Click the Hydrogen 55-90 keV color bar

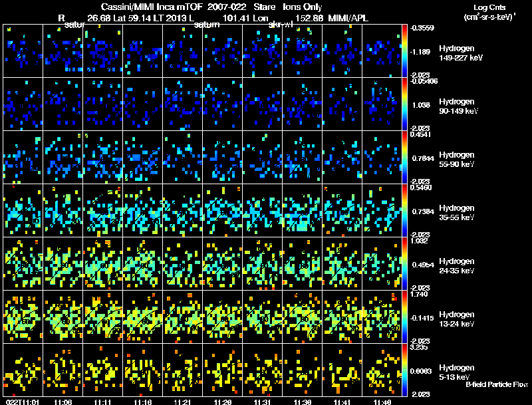pyautogui.click(x=404, y=158)
